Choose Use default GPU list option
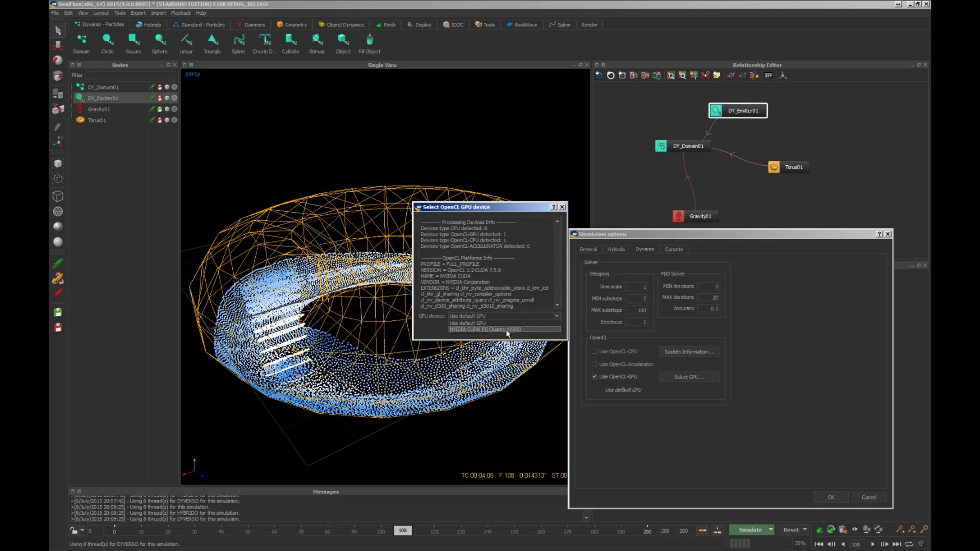 (505, 323)
